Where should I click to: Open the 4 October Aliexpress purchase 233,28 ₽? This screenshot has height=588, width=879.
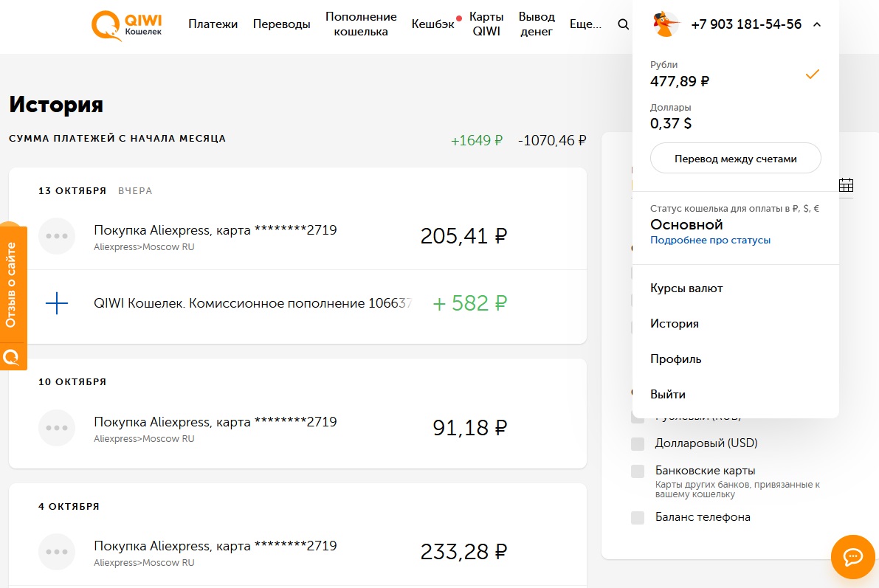(297, 552)
